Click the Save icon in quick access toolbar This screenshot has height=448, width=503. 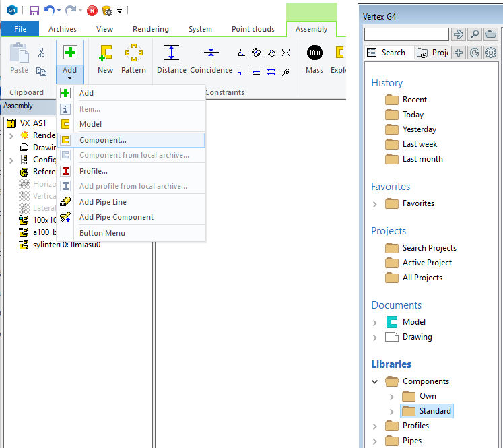(34, 11)
